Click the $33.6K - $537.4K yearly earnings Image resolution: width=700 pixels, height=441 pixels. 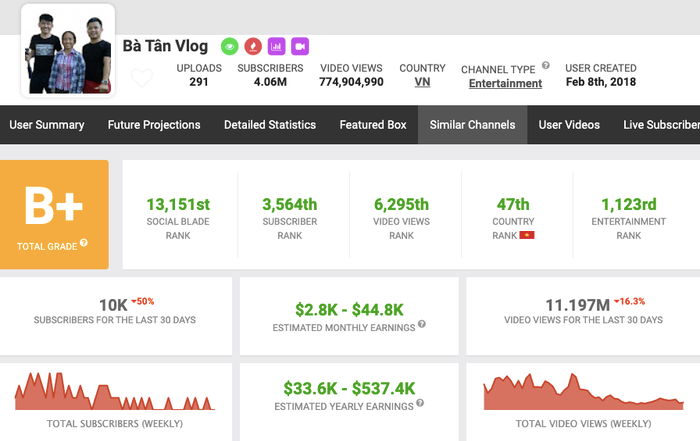349,388
